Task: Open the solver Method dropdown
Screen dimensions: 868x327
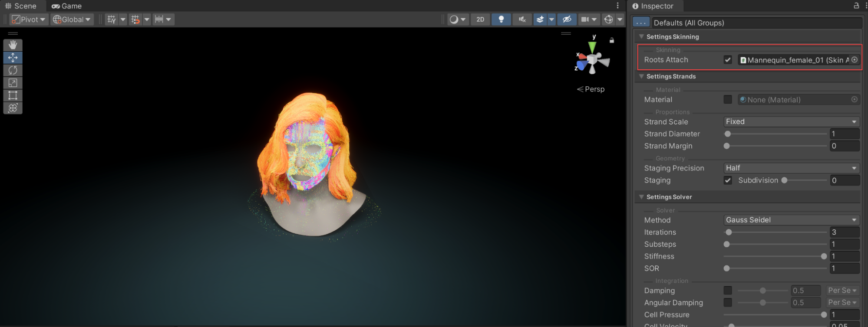Action: point(791,220)
